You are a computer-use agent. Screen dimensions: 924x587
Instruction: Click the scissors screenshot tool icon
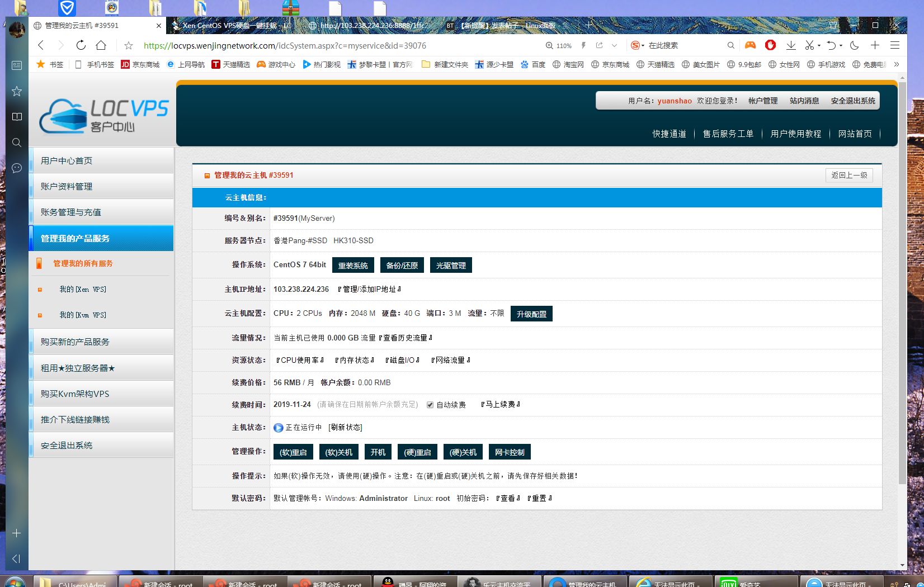pos(809,45)
